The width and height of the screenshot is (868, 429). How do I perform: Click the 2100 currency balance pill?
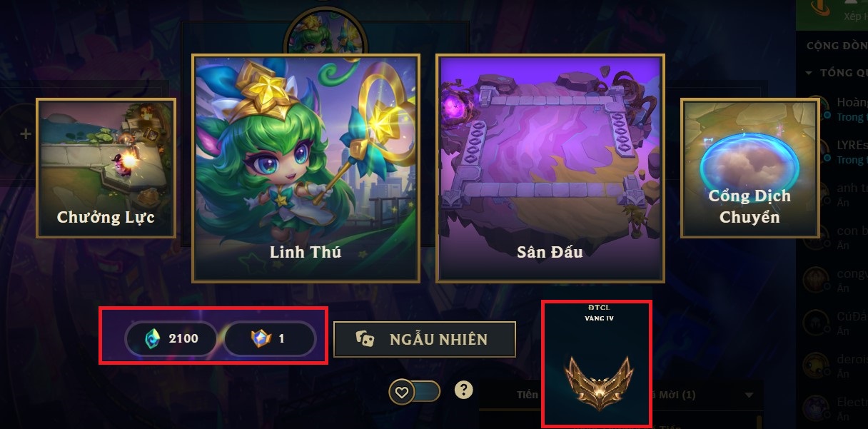point(171,338)
